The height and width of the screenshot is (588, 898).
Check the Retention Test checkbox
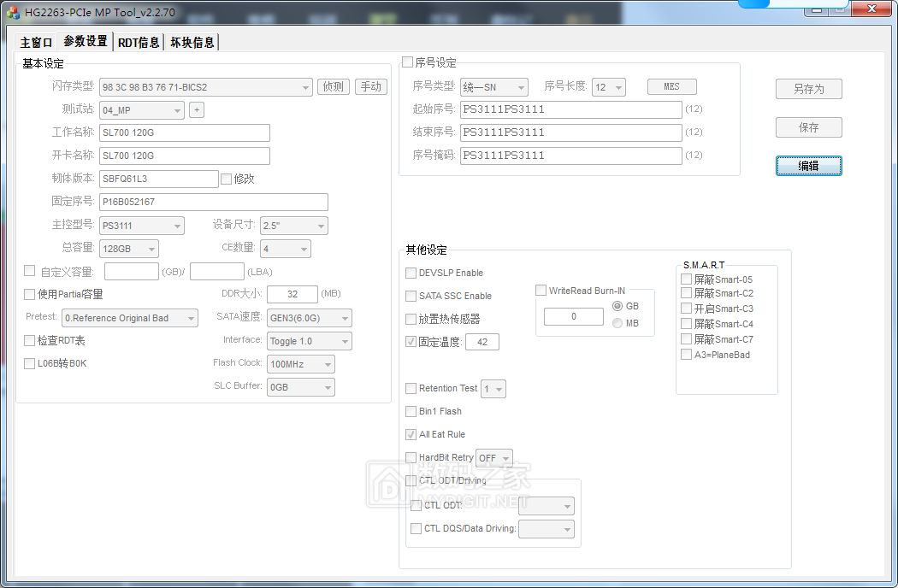click(x=411, y=388)
